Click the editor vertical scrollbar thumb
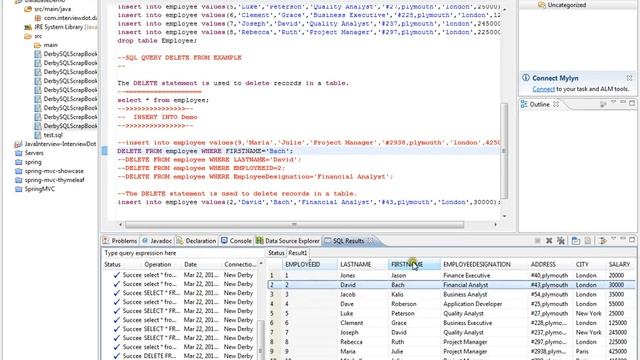640x360 pixels. tap(504, 151)
